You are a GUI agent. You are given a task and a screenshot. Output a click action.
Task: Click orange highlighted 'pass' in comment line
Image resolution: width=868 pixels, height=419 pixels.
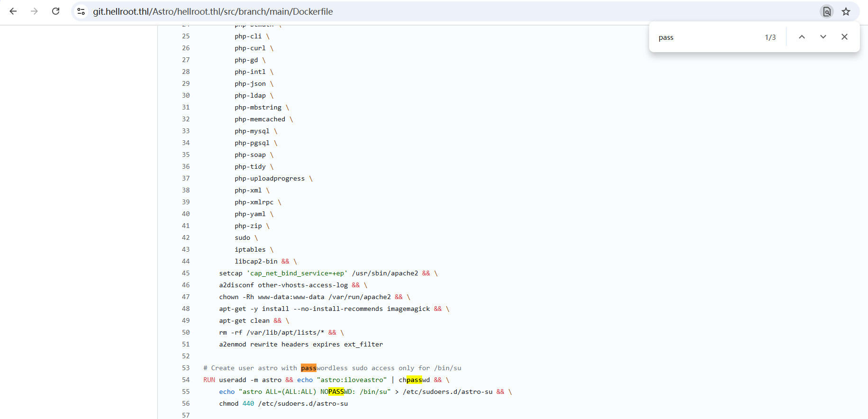(308, 368)
